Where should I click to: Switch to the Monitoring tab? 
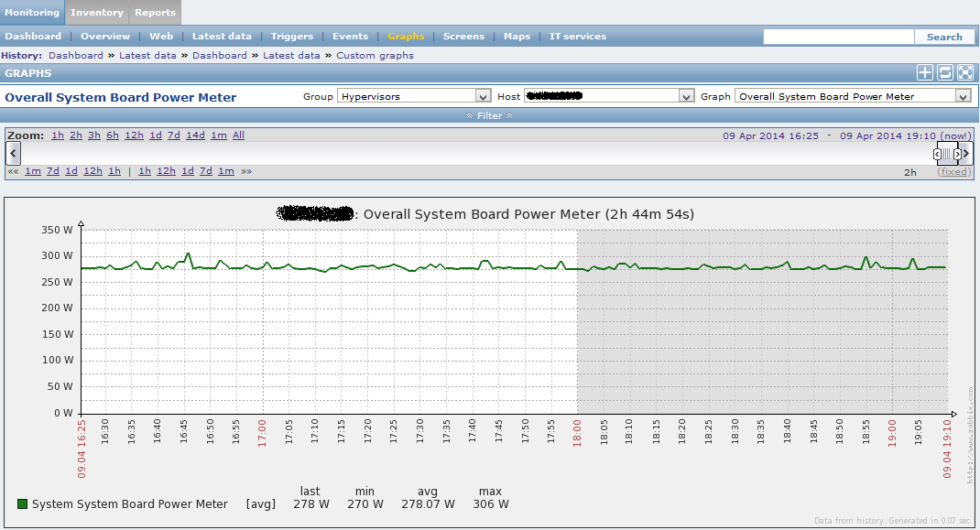tap(32, 13)
